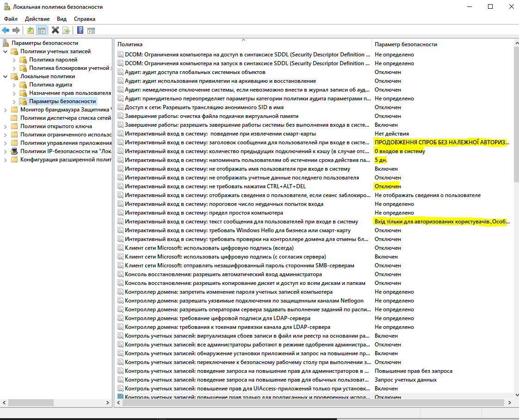Click the Export list toolbar icon
Viewport: 519px width, 420px height.
(66, 31)
